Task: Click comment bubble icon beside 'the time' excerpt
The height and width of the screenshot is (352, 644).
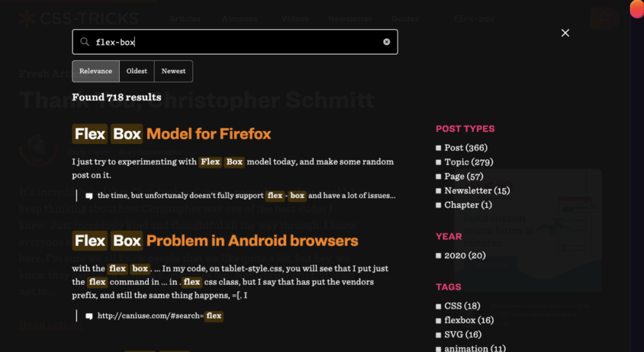Action: [x=89, y=196]
